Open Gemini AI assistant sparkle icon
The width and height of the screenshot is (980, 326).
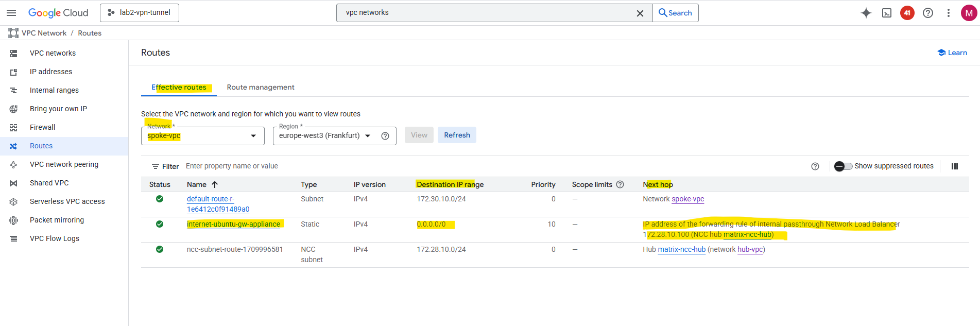(x=866, y=13)
